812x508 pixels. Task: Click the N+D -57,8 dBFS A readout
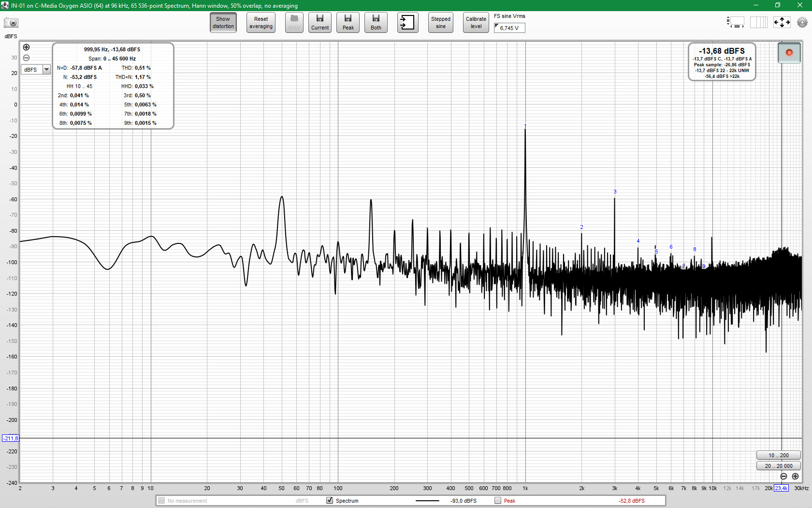79,68
